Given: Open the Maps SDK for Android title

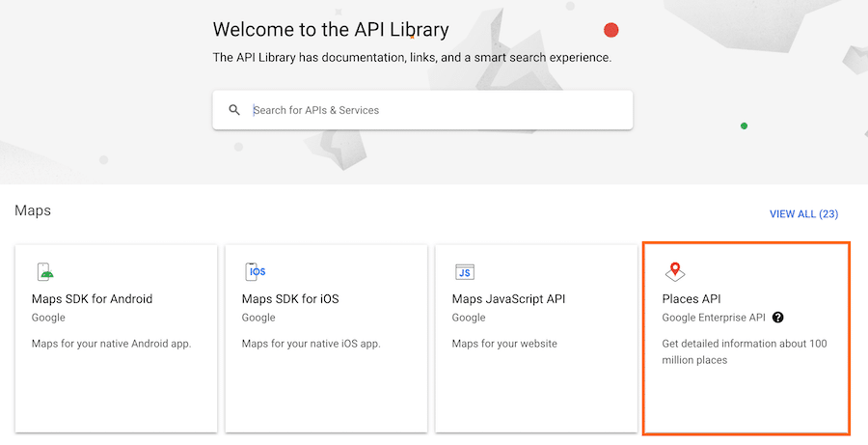Looking at the screenshot, I should point(92,299).
